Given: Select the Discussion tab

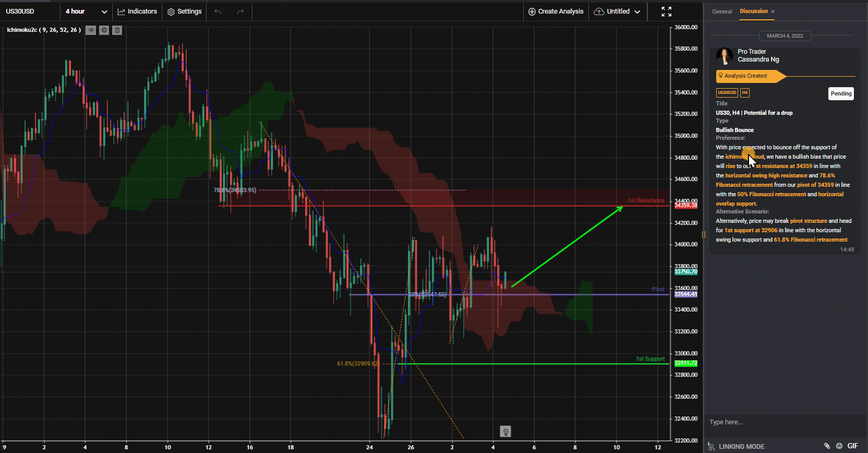Looking at the screenshot, I should (754, 11).
